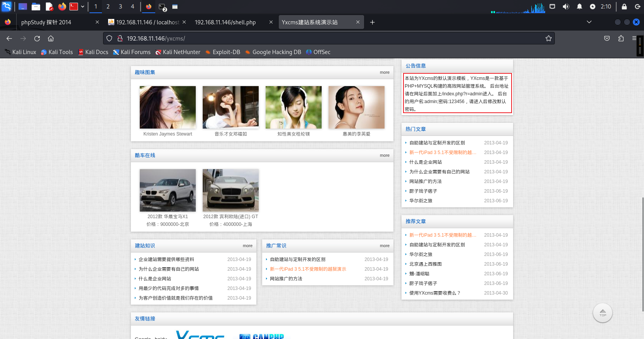Reload the current page
Screen dimensions: 644x339
click(37, 38)
